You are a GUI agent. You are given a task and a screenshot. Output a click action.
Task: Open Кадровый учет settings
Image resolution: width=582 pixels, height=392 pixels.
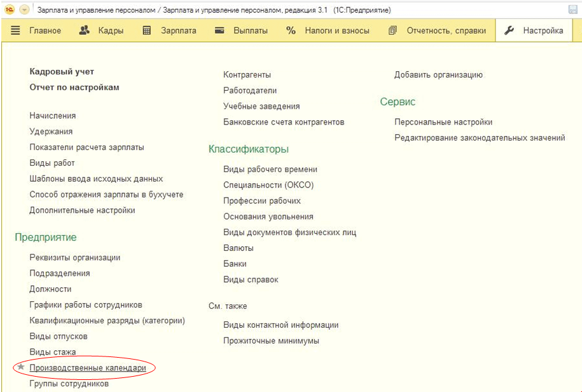(62, 72)
